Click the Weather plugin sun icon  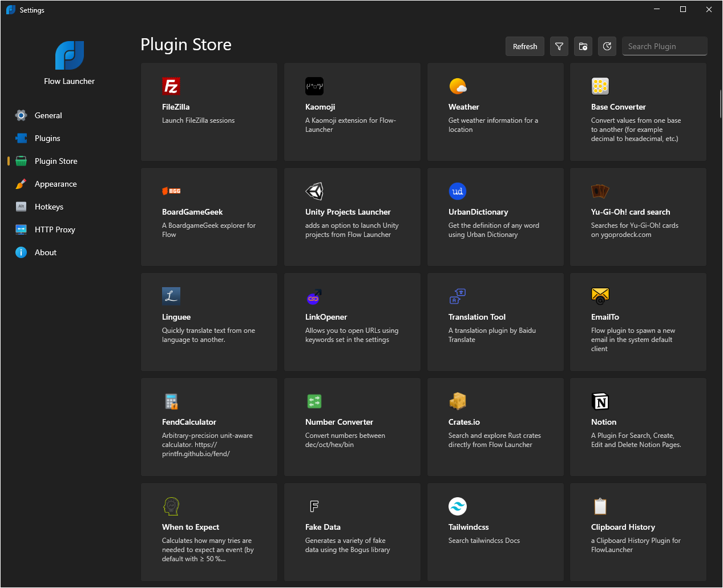[x=458, y=86]
